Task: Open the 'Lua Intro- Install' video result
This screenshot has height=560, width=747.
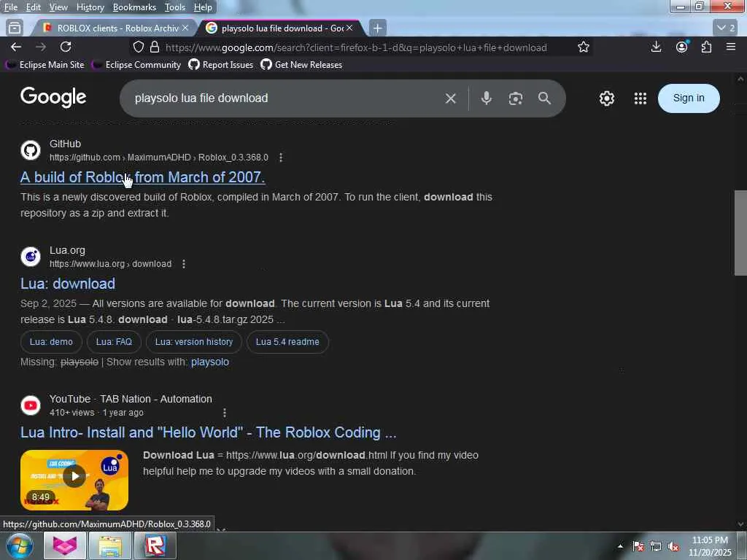Action: (x=208, y=432)
